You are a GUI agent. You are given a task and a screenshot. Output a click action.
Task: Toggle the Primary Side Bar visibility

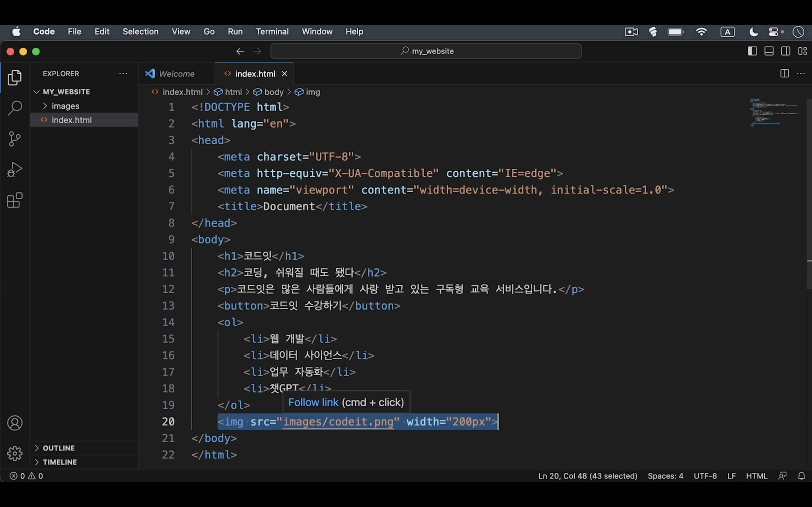(752, 51)
